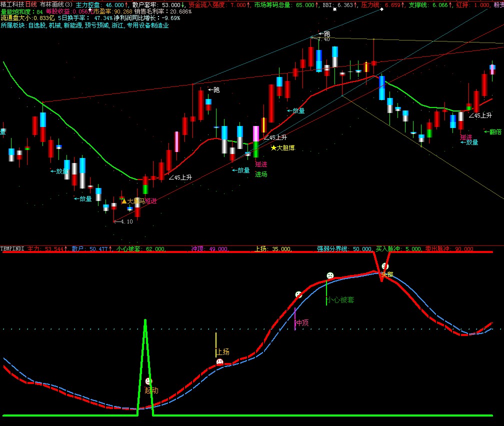The width and height of the screenshot is (504, 426).
Task: Click the 冲顶: 49.000 header value
Action: pyautogui.click(x=209, y=249)
